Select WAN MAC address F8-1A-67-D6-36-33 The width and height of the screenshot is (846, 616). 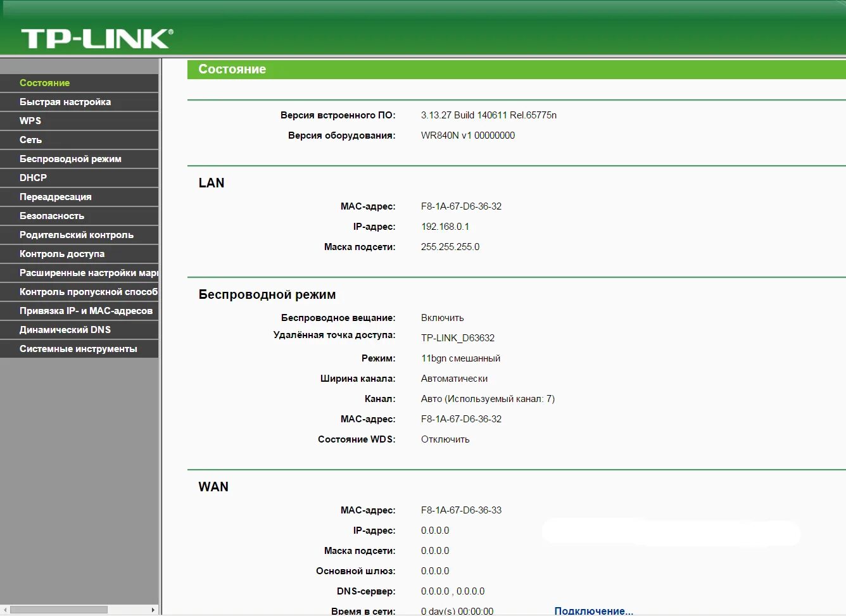461,510
